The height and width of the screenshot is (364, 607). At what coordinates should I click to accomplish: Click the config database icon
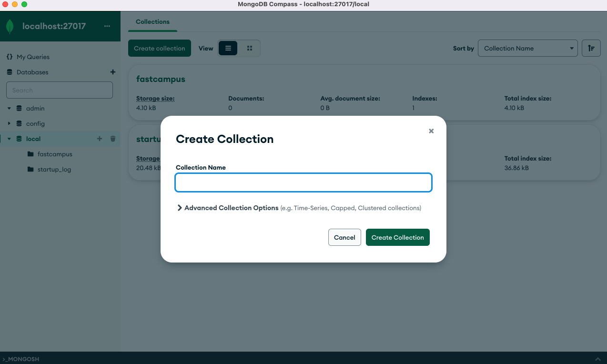(19, 123)
